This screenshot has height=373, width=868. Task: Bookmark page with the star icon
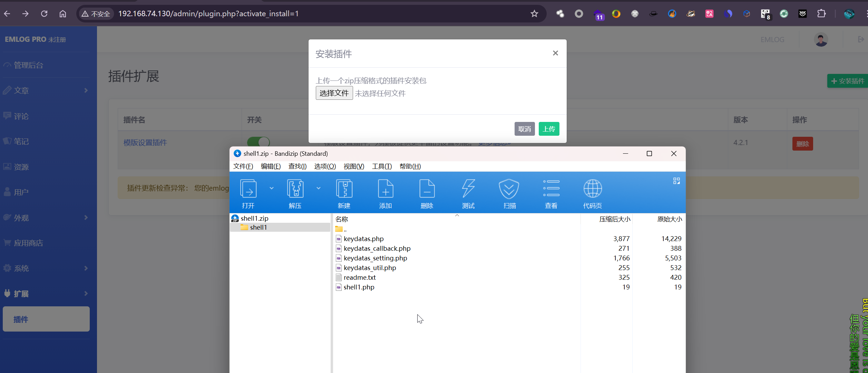[534, 14]
